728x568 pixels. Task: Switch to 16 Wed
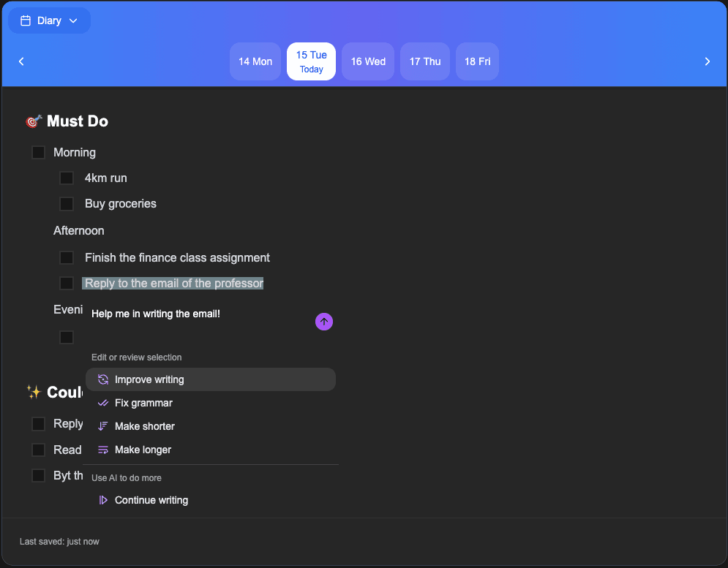coord(368,61)
